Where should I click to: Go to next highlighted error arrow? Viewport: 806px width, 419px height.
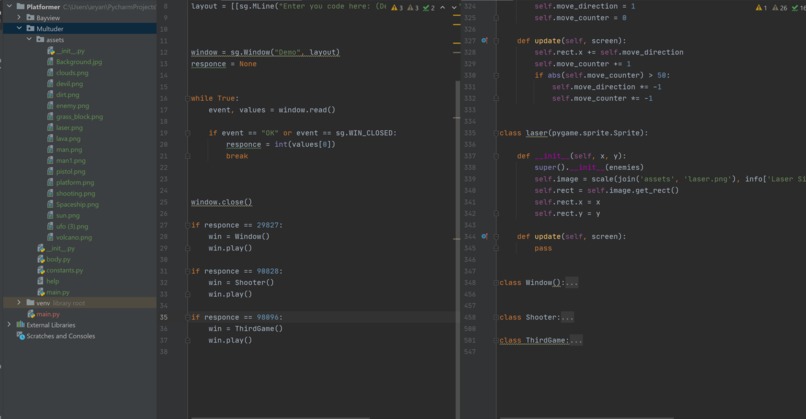[454, 7]
